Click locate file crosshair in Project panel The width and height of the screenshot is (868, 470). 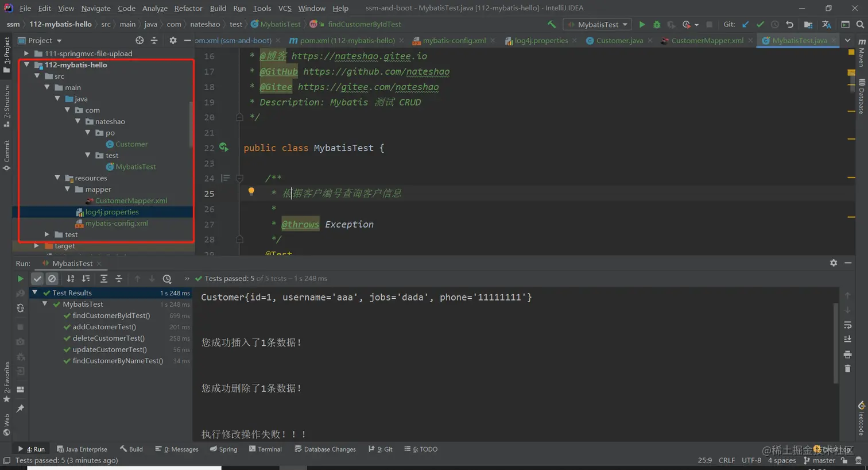point(139,40)
